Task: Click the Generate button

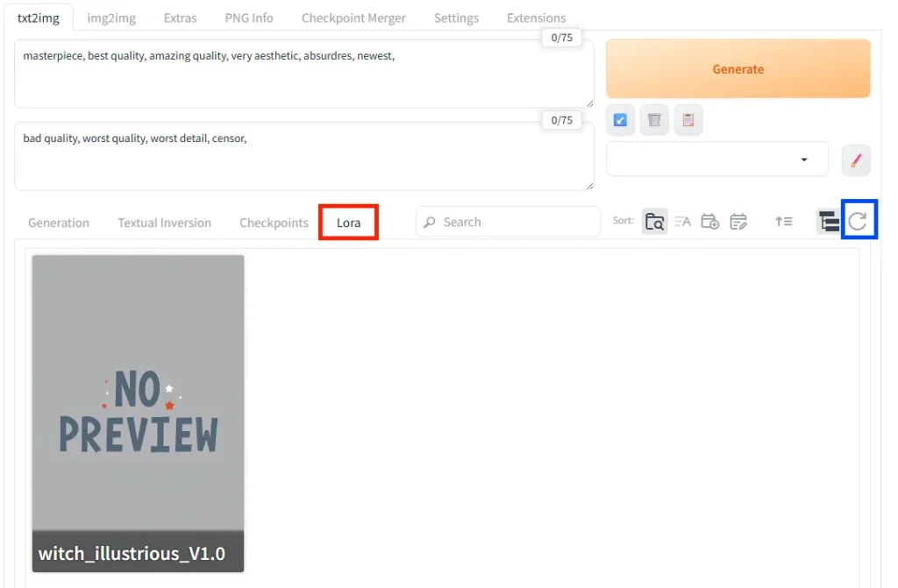Action: tap(738, 68)
